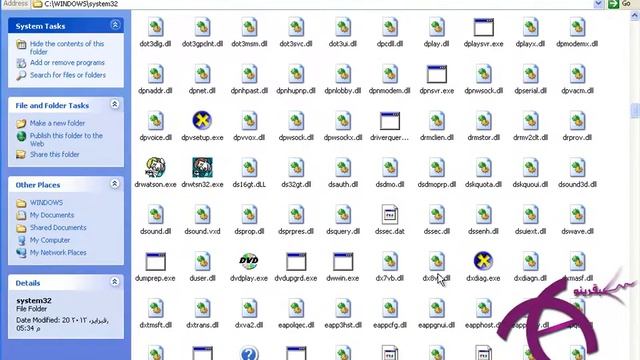Select the dvdupgrd.exe file icon
The height and width of the screenshot is (360, 640).
point(296,261)
